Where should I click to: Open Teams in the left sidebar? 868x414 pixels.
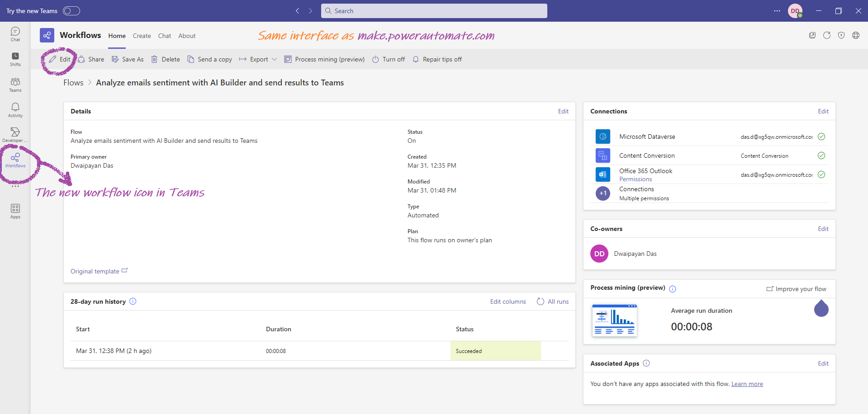click(x=15, y=85)
